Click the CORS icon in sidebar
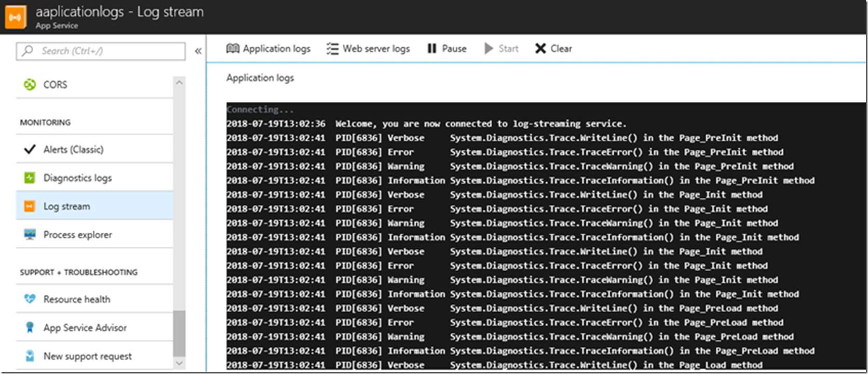Screen dimensions: 868x374 tap(30, 84)
